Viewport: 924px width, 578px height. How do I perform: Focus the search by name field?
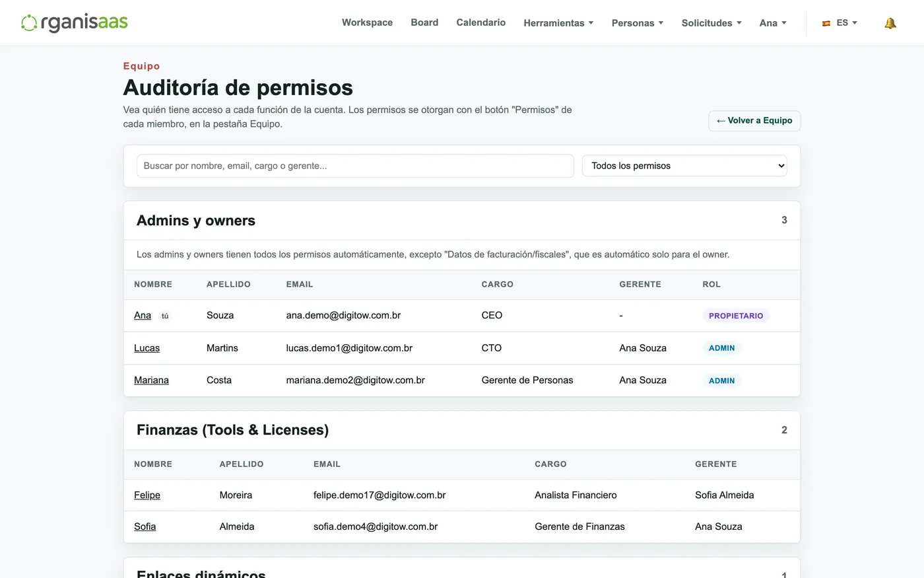point(355,166)
